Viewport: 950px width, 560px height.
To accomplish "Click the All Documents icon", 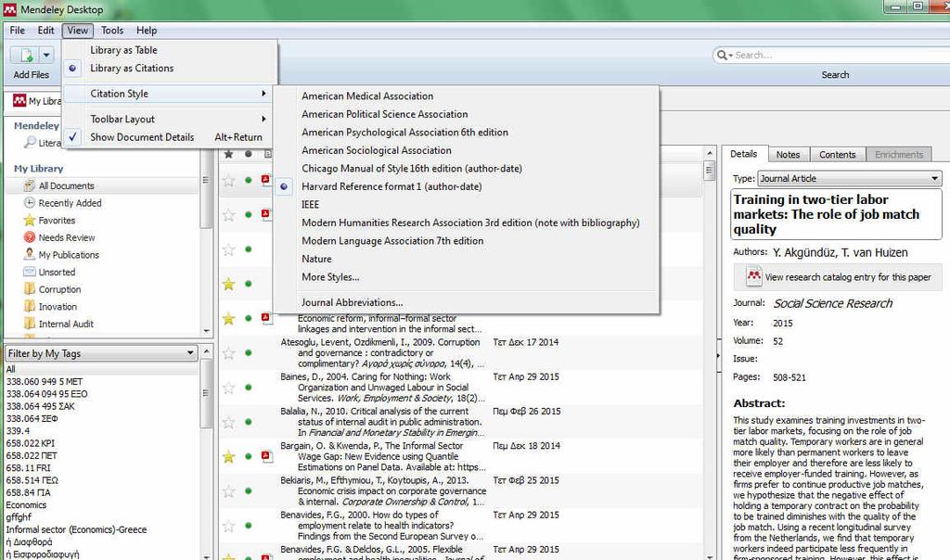I will pyautogui.click(x=29, y=185).
